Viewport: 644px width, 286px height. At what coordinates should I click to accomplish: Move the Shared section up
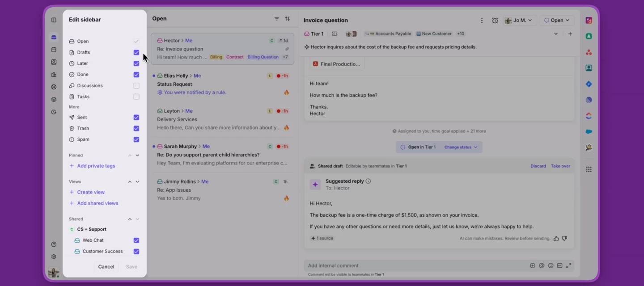[130, 219]
